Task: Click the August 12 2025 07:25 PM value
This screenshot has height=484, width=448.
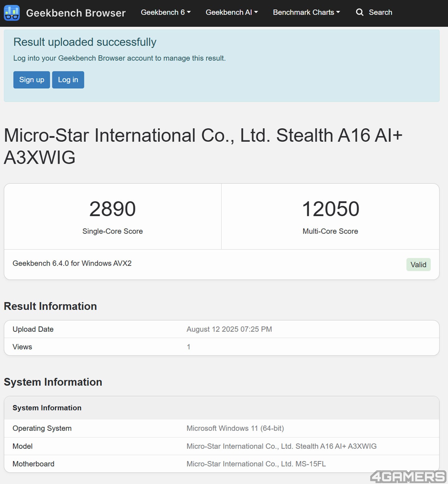Action: 229,329
